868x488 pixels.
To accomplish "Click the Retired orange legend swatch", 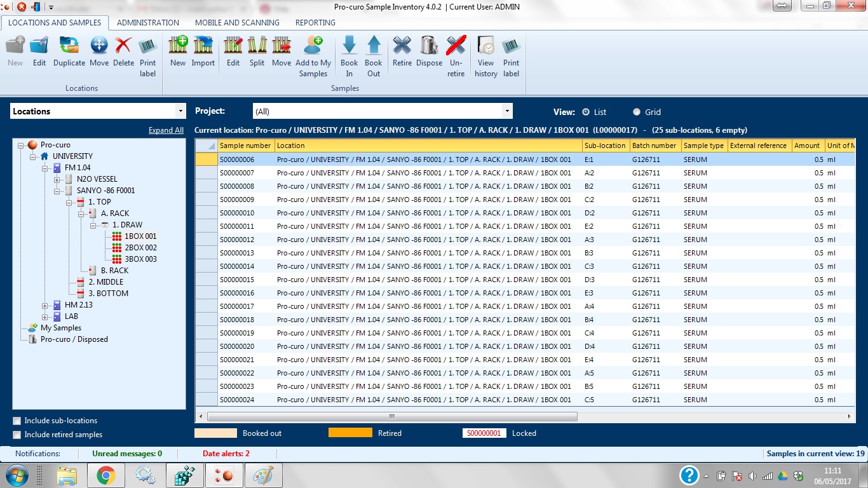I will tap(350, 433).
